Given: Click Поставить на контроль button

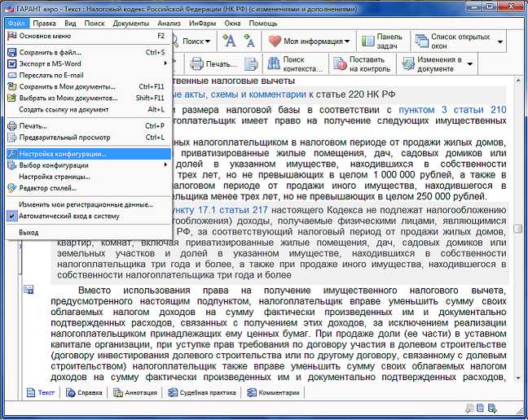Looking at the screenshot, I should 362,63.
